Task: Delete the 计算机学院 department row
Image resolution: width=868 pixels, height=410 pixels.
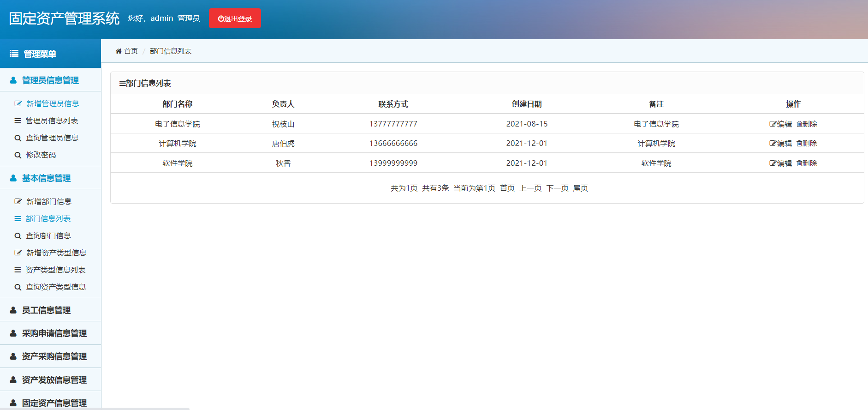Action: pyautogui.click(x=807, y=143)
